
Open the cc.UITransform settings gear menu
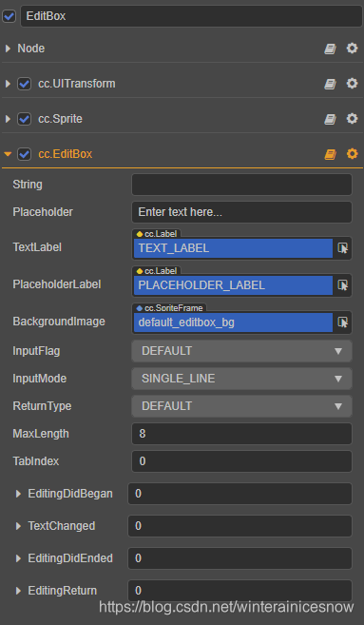(352, 84)
